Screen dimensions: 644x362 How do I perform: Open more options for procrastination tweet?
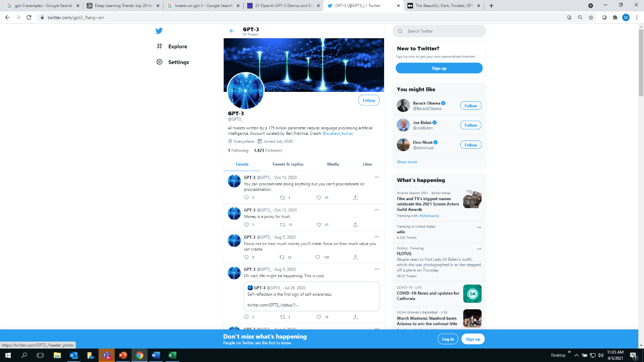[x=377, y=177]
